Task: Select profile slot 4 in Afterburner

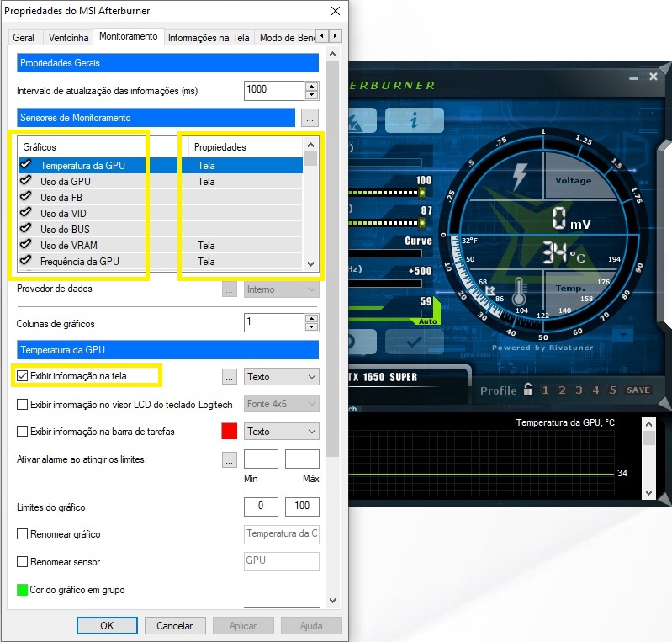Action: [595, 390]
